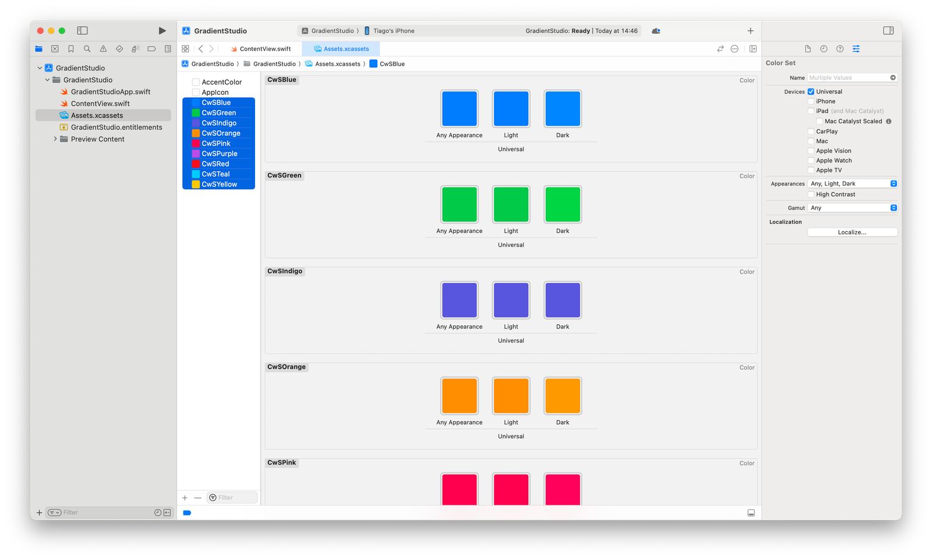Expand the Preview Content folder
The image size is (932, 560).
[x=55, y=139]
